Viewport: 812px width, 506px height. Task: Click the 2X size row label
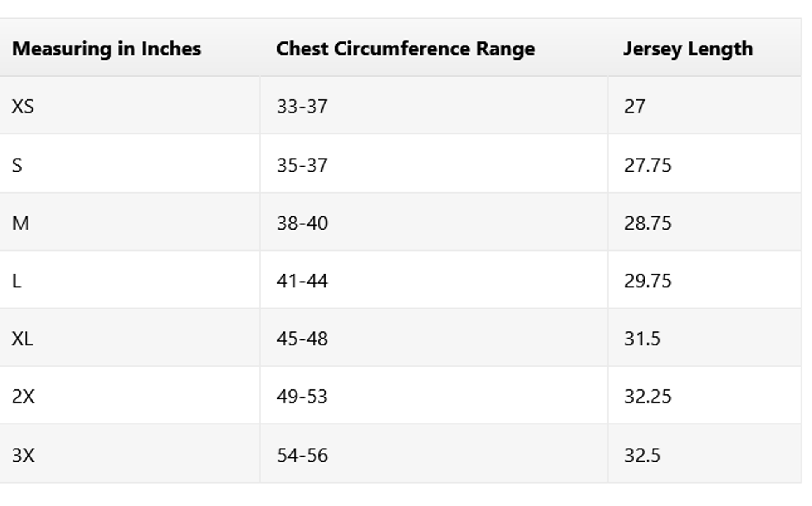pos(23,397)
